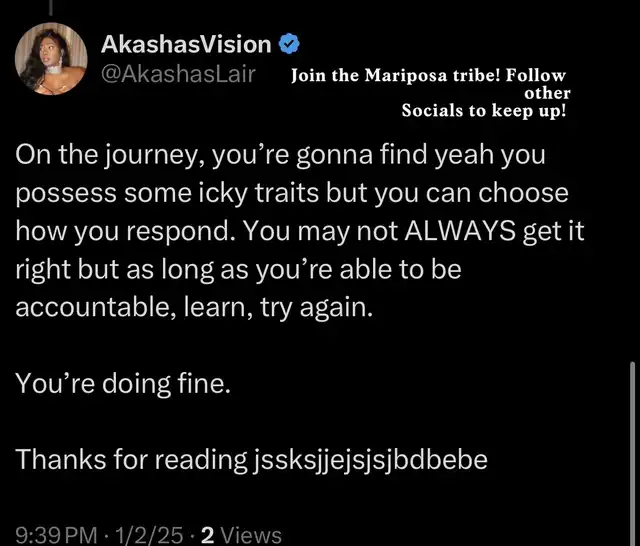Open the AkashasVision display name

186,44
